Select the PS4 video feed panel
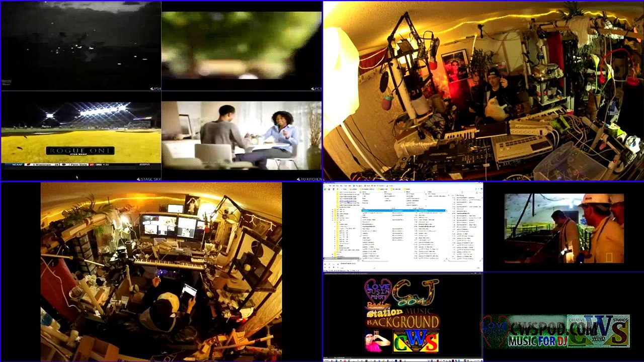The height and width of the screenshot is (362, 644). click(80, 46)
